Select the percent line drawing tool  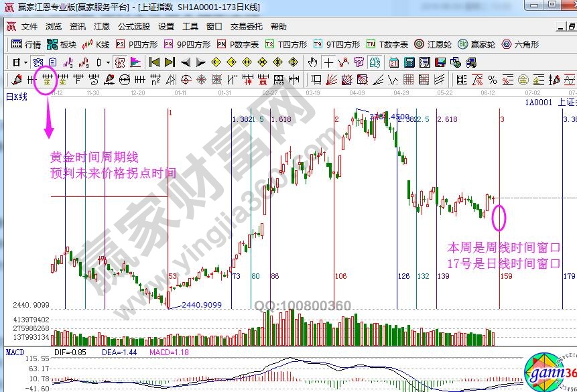point(493,80)
